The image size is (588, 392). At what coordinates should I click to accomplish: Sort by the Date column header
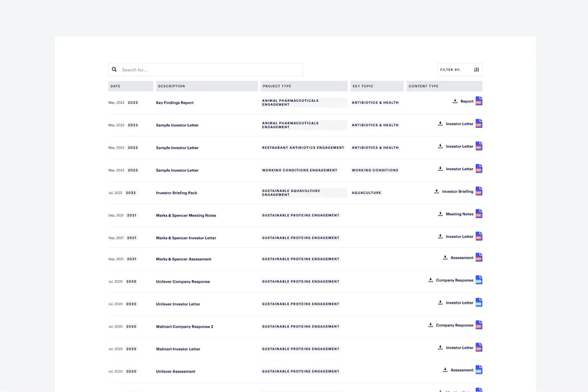(x=131, y=86)
